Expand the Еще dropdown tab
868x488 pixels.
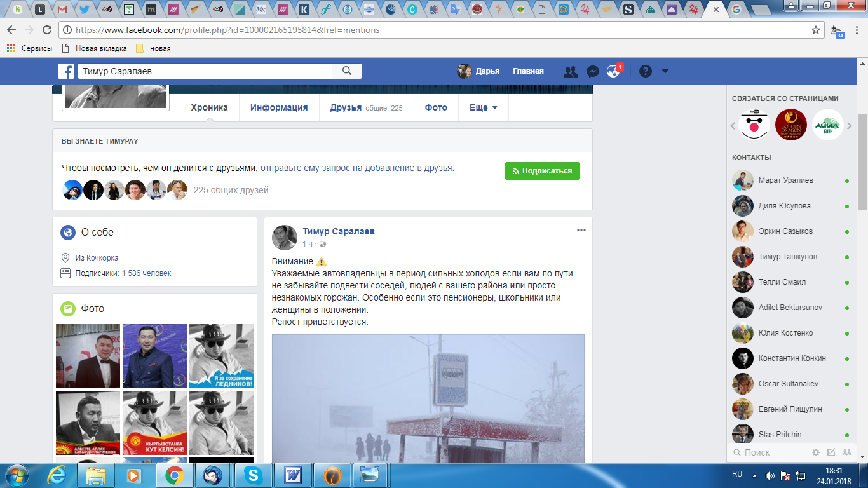point(484,107)
